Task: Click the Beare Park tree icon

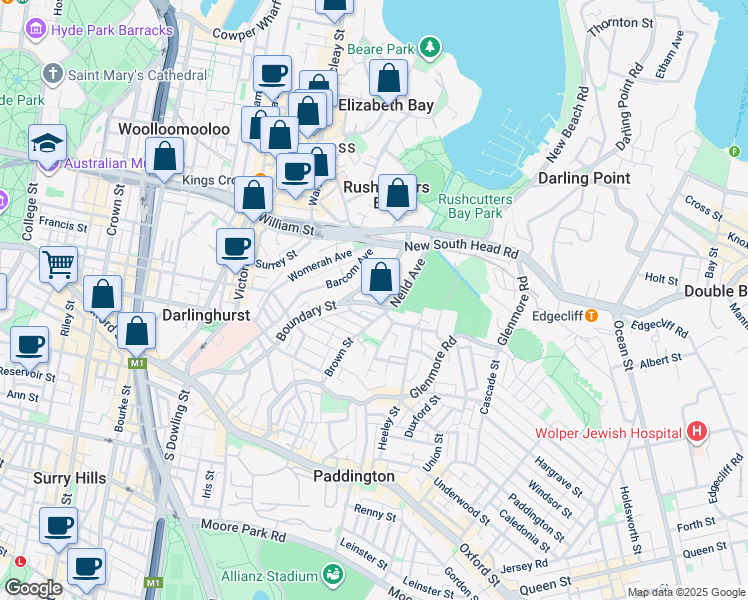Action: coord(430,48)
